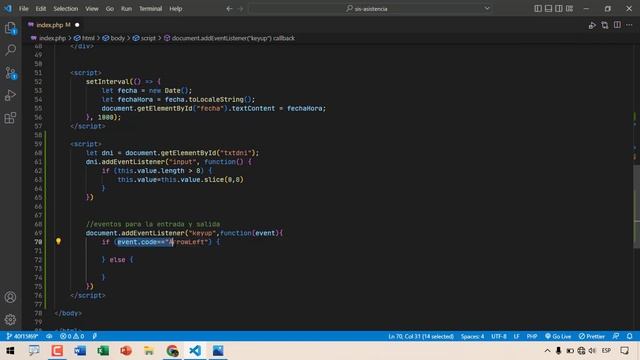Open notifications bell in status bar

pos(629,336)
